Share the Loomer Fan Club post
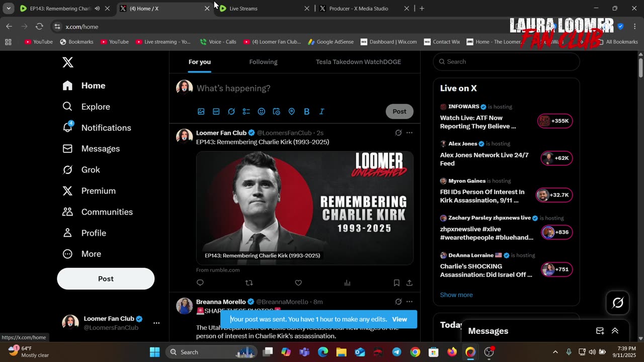 [410, 283]
